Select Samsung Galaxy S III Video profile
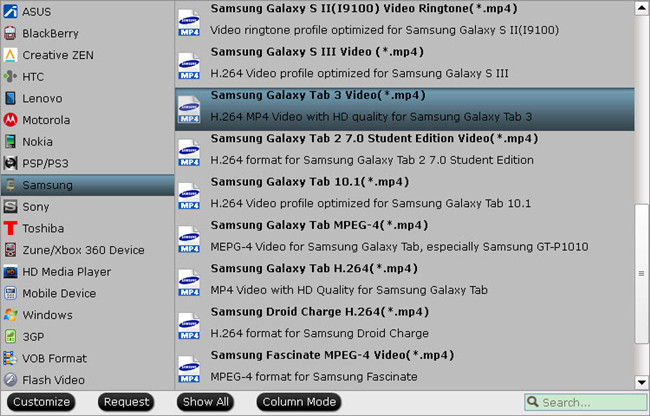The width and height of the screenshot is (650, 416). coord(405,65)
